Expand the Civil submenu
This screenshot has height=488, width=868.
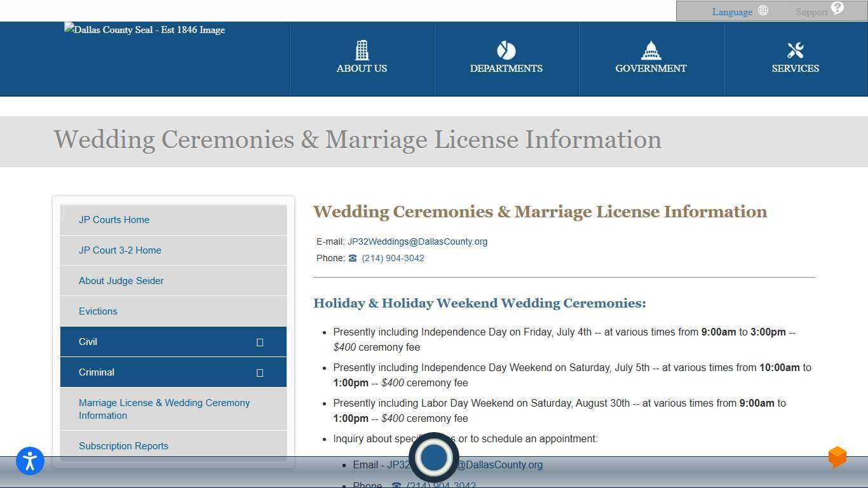click(x=260, y=342)
